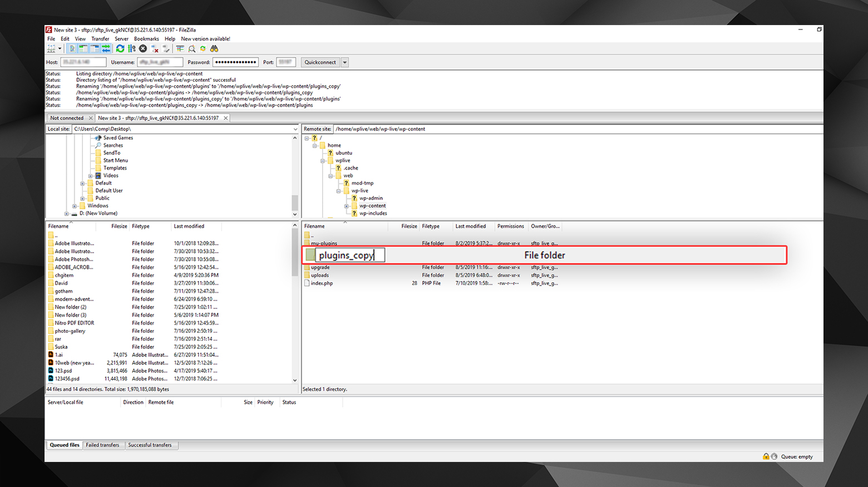Screen dimensions: 868x487
Task: Toggle processing of the transfer queue
Action: [131, 49]
